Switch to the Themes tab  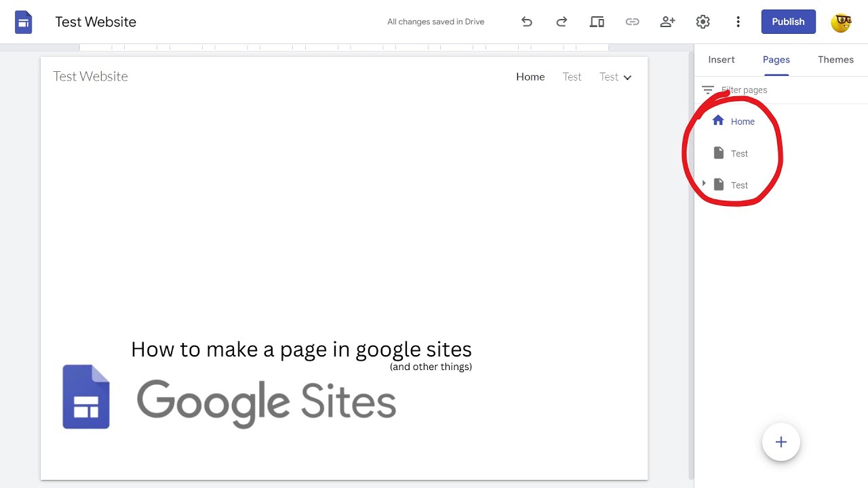pyautogui.click(x=835, y=60)
